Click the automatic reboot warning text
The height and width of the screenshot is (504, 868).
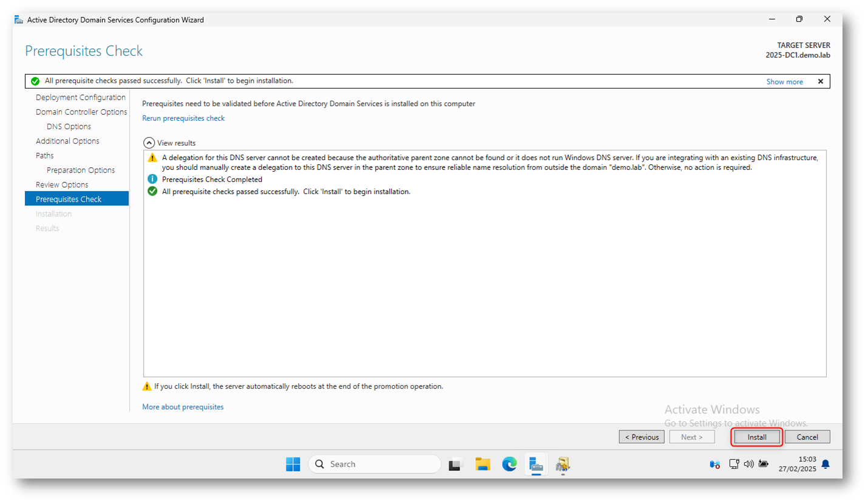[298, 386]
